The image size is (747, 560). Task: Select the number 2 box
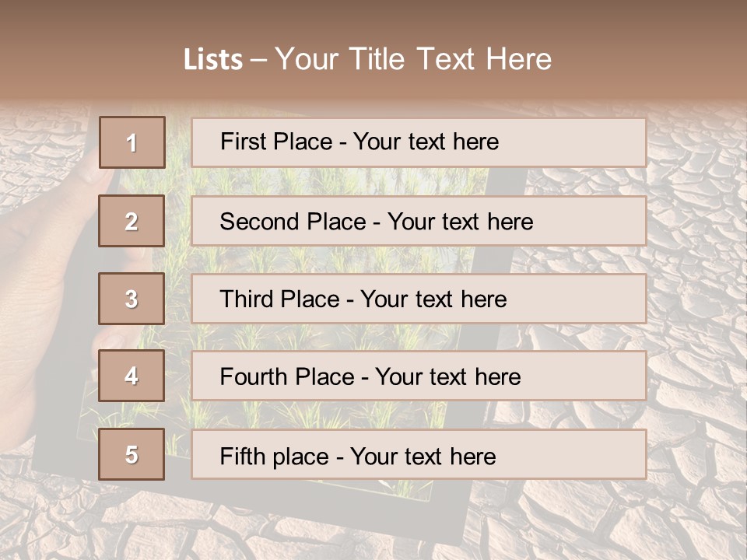[132, 221]
